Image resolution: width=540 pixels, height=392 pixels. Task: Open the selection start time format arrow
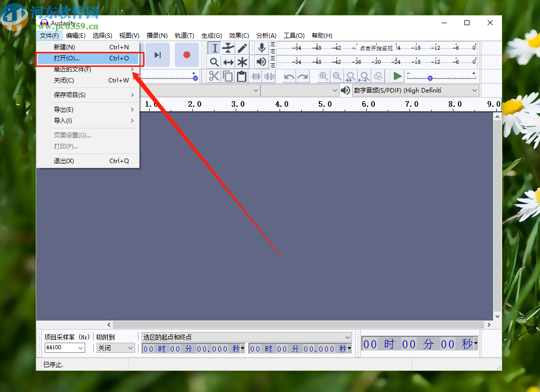point(242,348)
